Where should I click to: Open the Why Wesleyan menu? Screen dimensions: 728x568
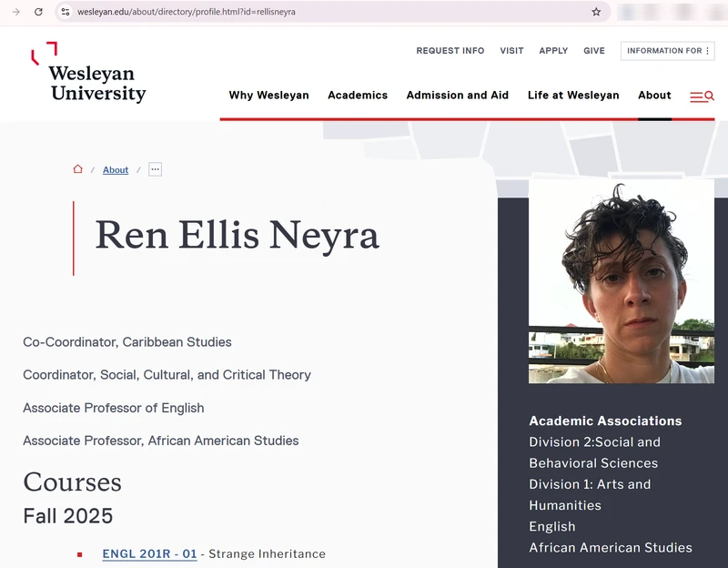[x=268, y=96]
